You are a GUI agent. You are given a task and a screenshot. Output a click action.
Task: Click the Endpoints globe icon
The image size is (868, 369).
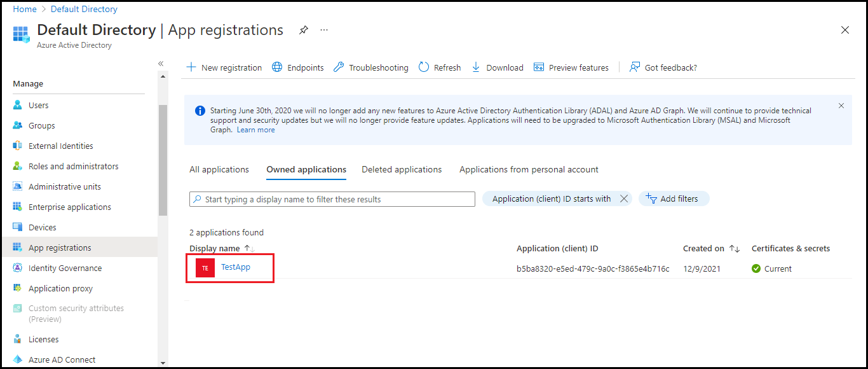pos(277,67)
